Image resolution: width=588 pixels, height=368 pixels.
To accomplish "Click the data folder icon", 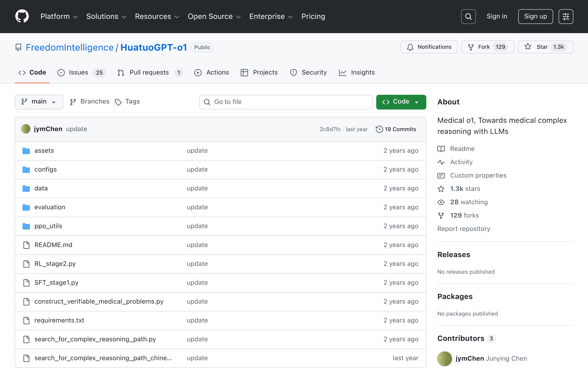I will point(26,188).
